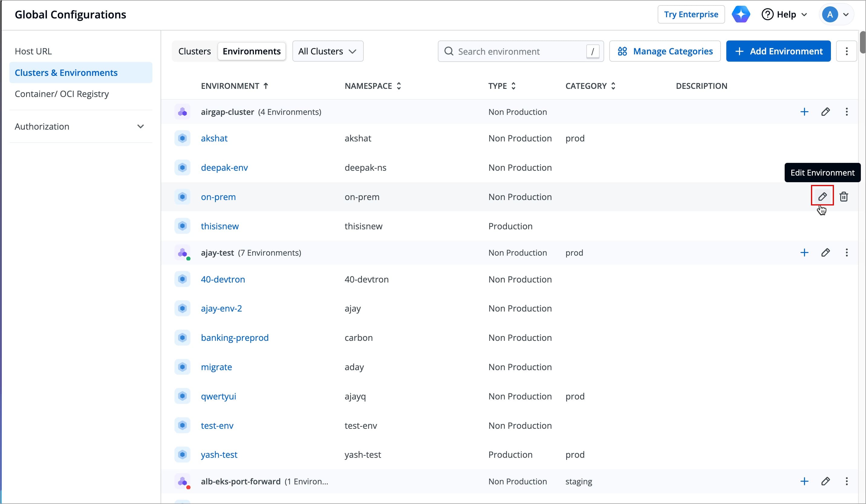Select the Clusters & Environments sidebar item
Screen dimensions: 866x504
66,73
